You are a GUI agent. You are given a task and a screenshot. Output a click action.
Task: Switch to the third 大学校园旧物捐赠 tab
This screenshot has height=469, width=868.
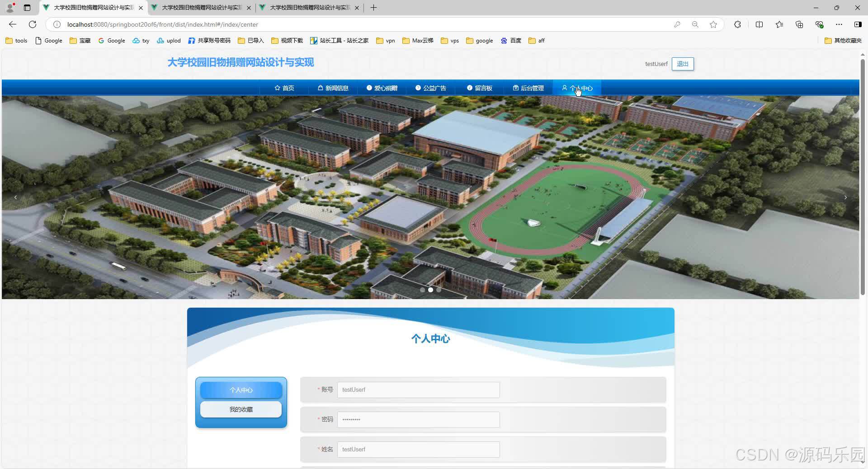pos(307,8)
